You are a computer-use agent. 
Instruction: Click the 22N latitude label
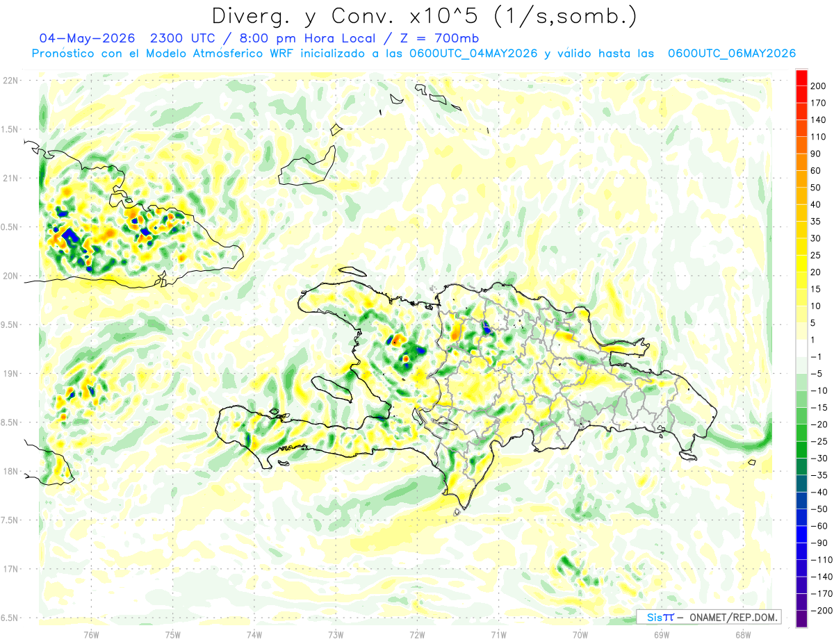pyautogui.click(x=10, y=81)
